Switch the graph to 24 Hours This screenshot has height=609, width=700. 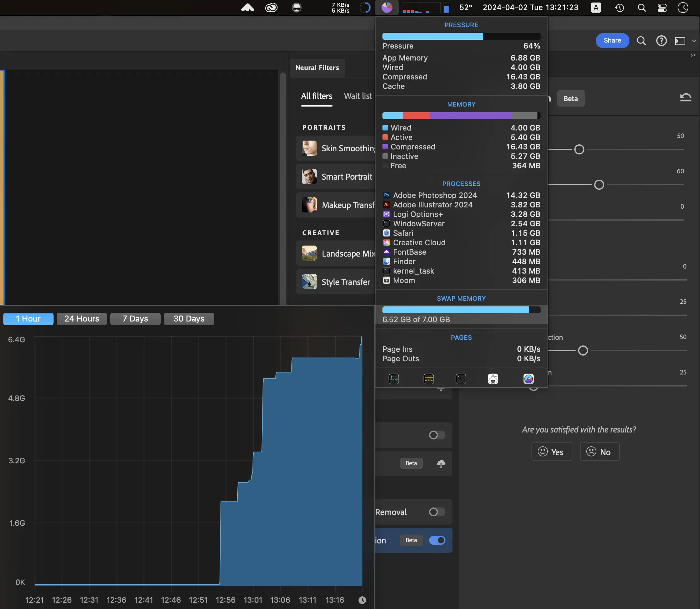(82, 319)
